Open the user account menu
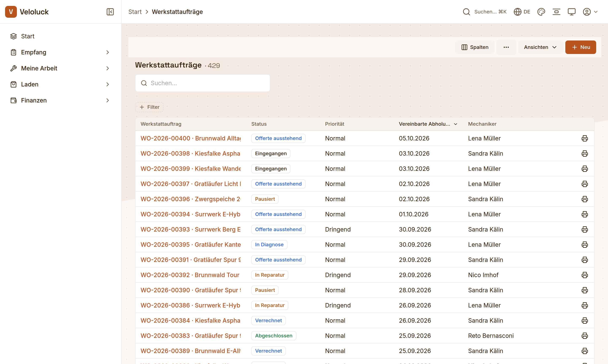 tap(590, 12)
